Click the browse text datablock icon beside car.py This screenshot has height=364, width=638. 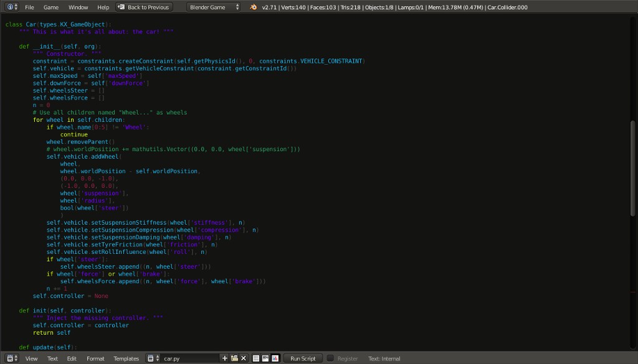pyautogui.click(x=150, y=358)
